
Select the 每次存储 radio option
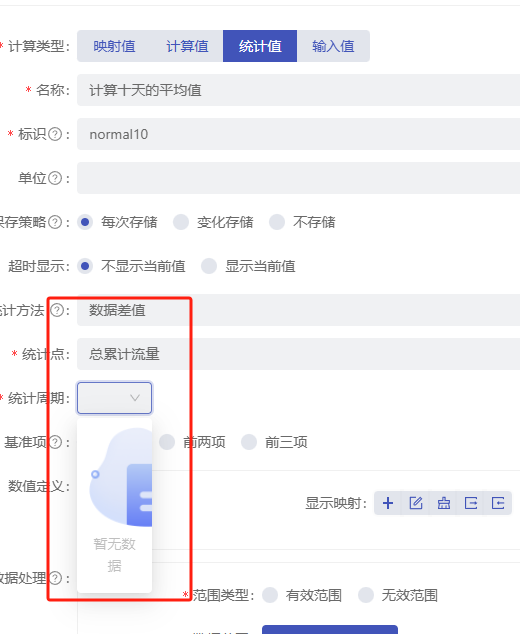[85, 222]
